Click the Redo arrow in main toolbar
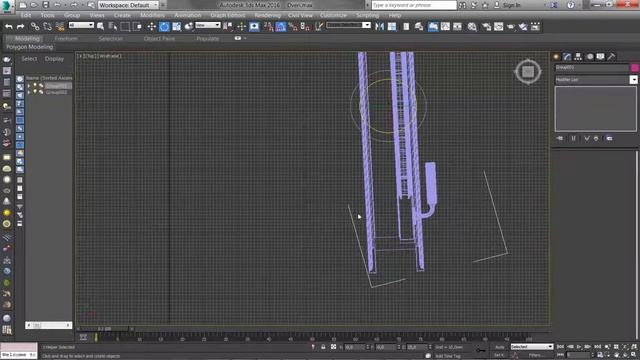Image resolution: width=640 pixels, height=360 pixels. pyautogui.click(x=20, y=27)
